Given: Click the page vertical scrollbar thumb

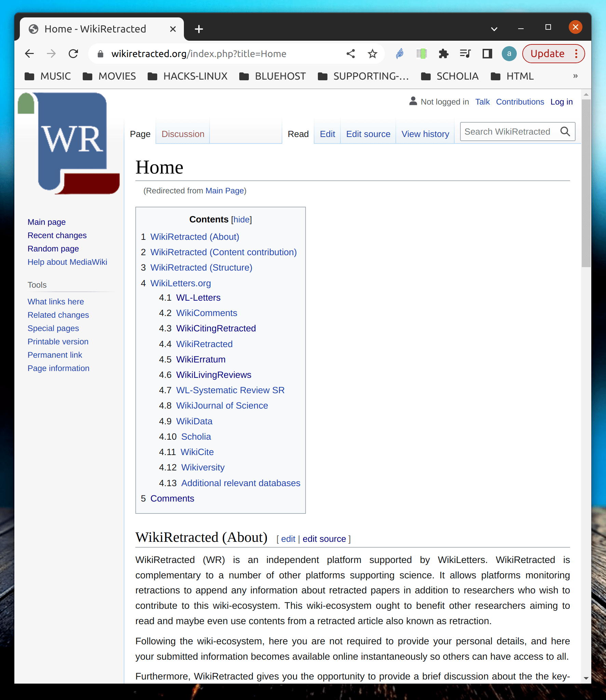Looking at the screenshot, I should click(586, 183).
